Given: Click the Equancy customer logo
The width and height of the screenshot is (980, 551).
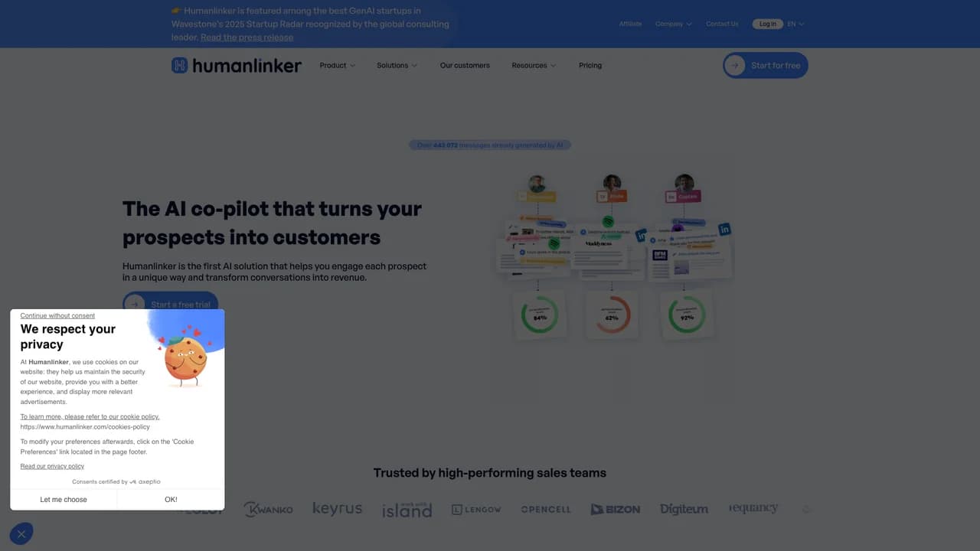Looking at the screenshot, I should click(753, 508).
